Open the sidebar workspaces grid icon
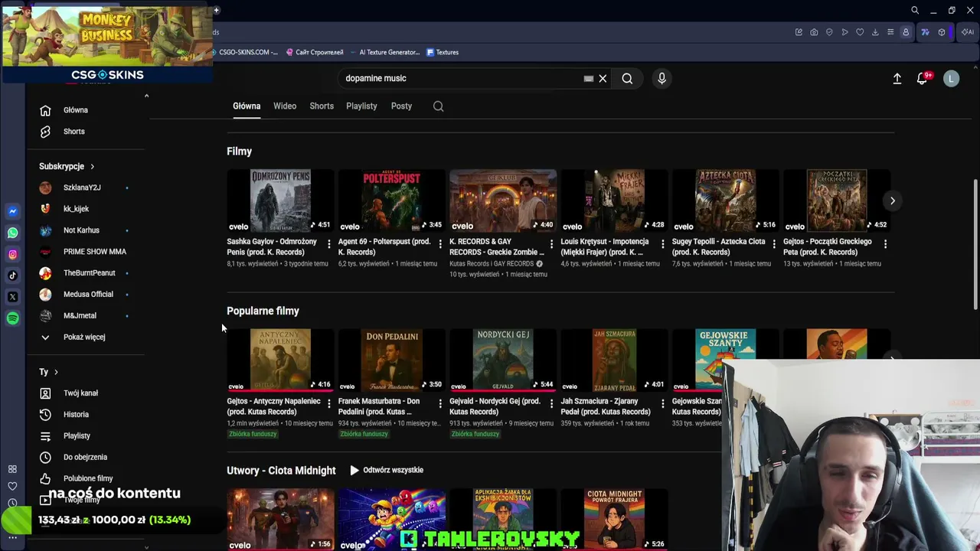980x551 pixels. coord(12,469)
